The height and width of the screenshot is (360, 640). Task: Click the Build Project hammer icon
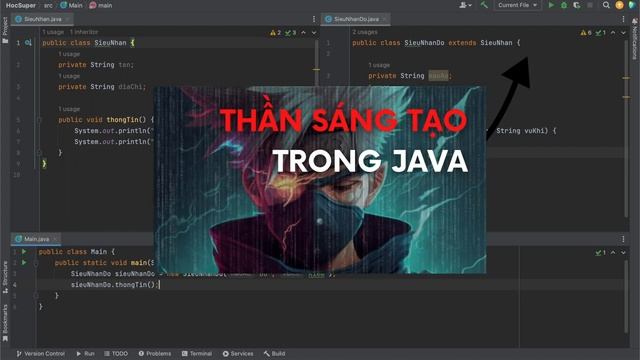tap(484, 5)
